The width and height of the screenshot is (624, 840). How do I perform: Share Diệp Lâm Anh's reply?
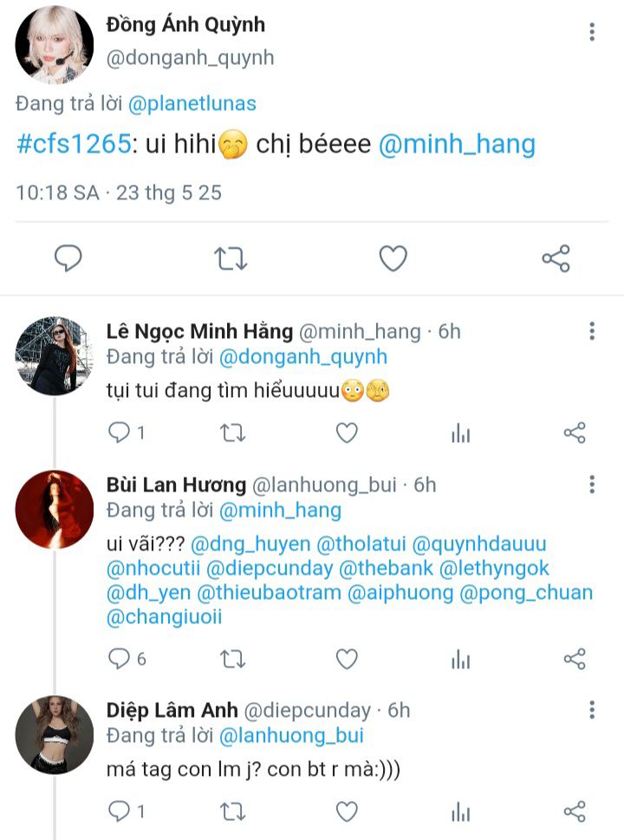pos(575,811)
